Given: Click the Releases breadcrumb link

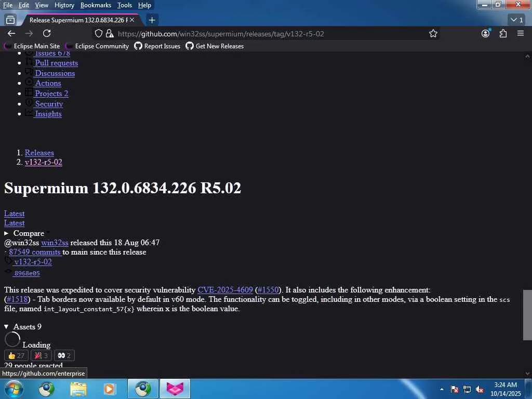Looking at the screenshot, I should 39,153.
